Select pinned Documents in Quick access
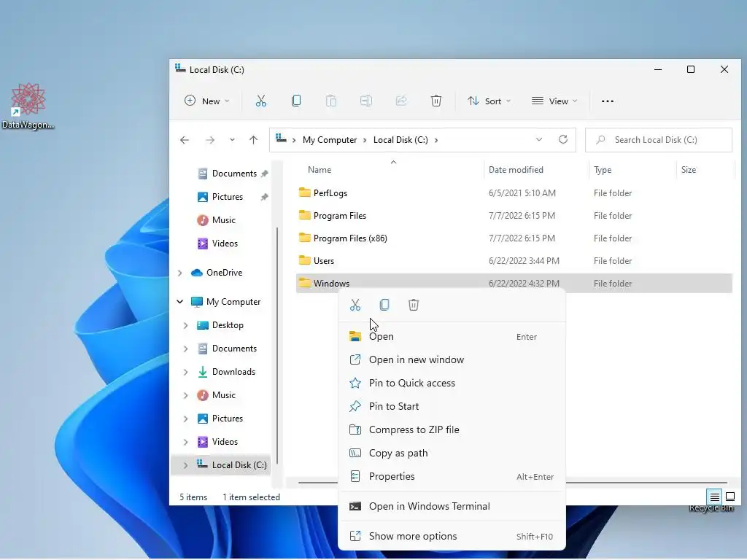The width and height of the screenshot is (747, 560). pyautogui.click(x=234, y=174)
